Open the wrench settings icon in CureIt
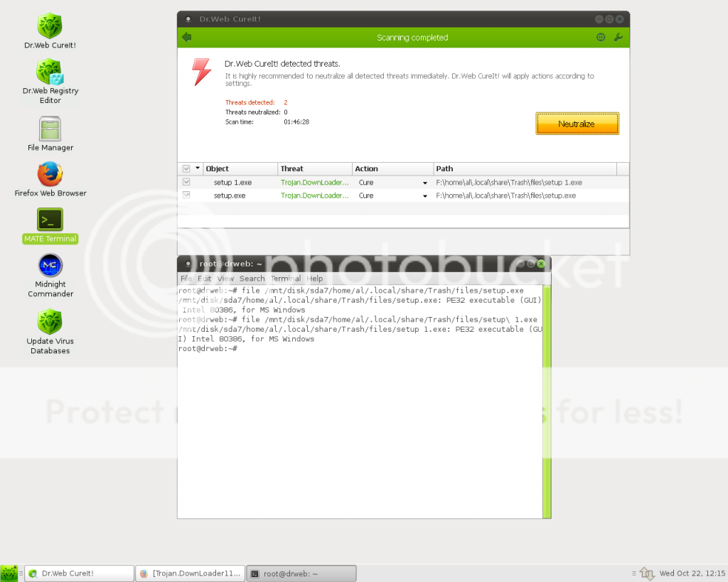 (618, 37)
